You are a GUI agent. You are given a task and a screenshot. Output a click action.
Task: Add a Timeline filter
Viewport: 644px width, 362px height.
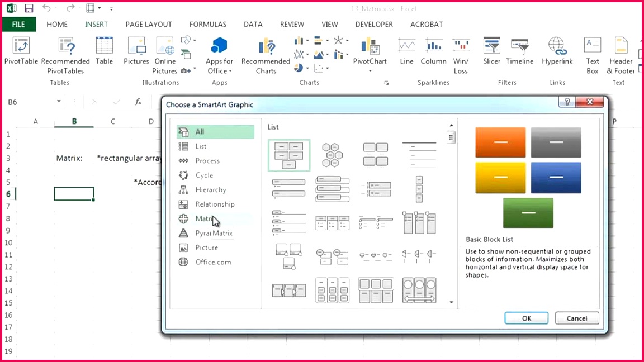pos(519,51)
